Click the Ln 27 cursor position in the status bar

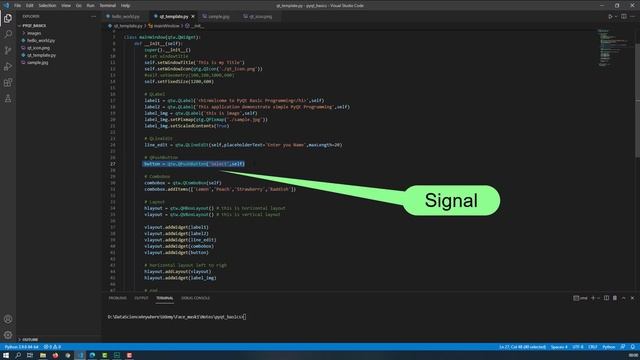pyautogui.click(x=522, y=347)
